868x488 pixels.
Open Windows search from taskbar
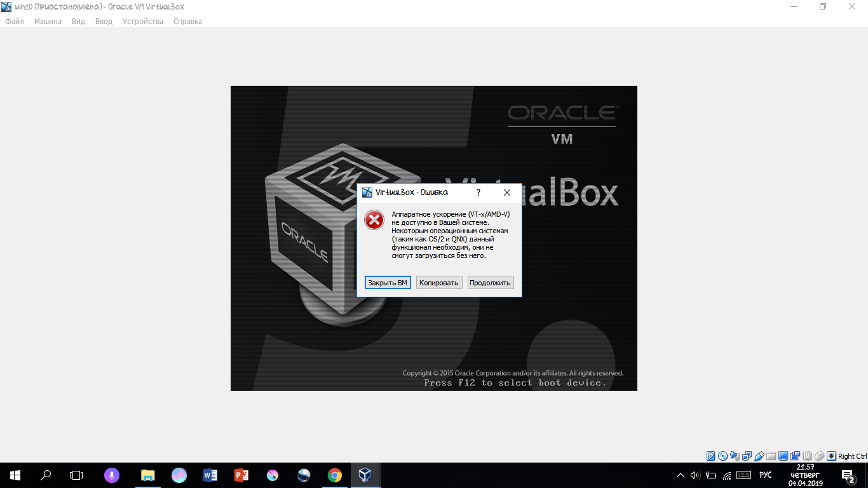(x=46, y=475)
